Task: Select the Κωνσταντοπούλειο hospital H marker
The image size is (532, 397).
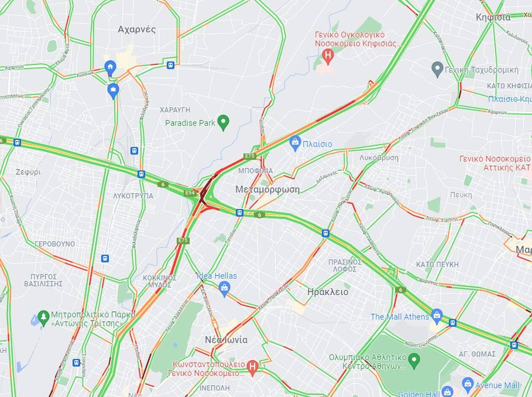Action: 252,366
